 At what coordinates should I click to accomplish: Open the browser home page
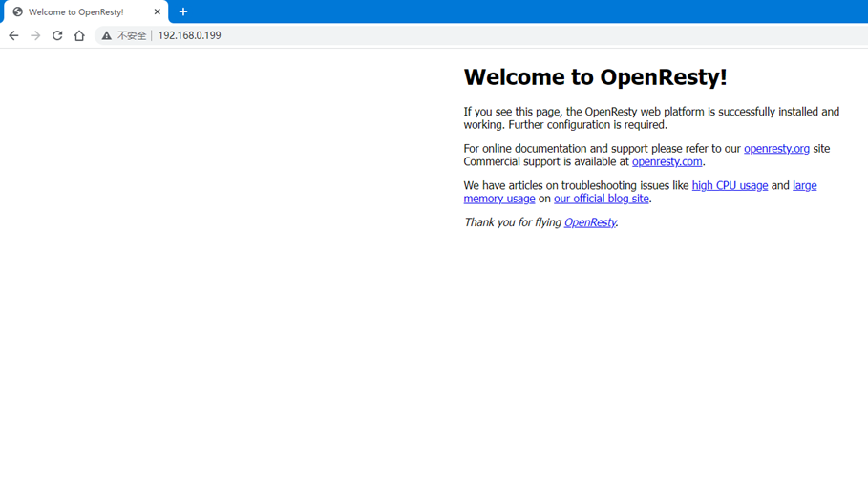pyautogui.click(x=79, y=35)
